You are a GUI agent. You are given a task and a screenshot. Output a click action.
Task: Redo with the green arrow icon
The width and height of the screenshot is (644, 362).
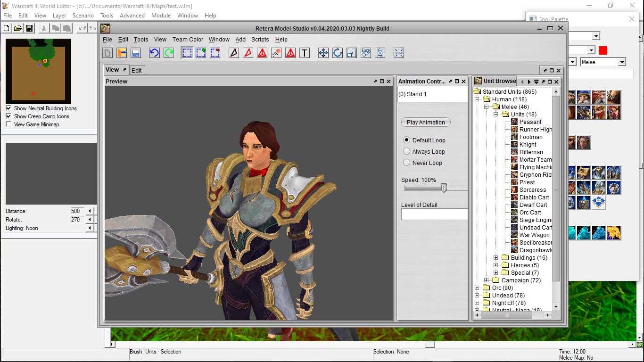(169, 53)
